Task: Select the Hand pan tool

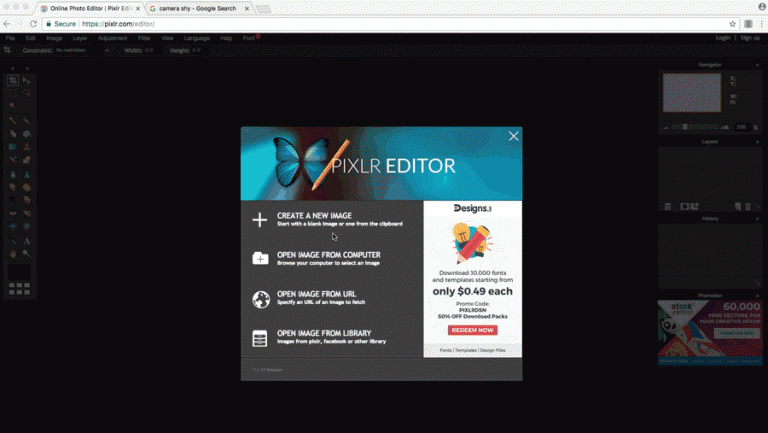Action: [x=13, y=253]
